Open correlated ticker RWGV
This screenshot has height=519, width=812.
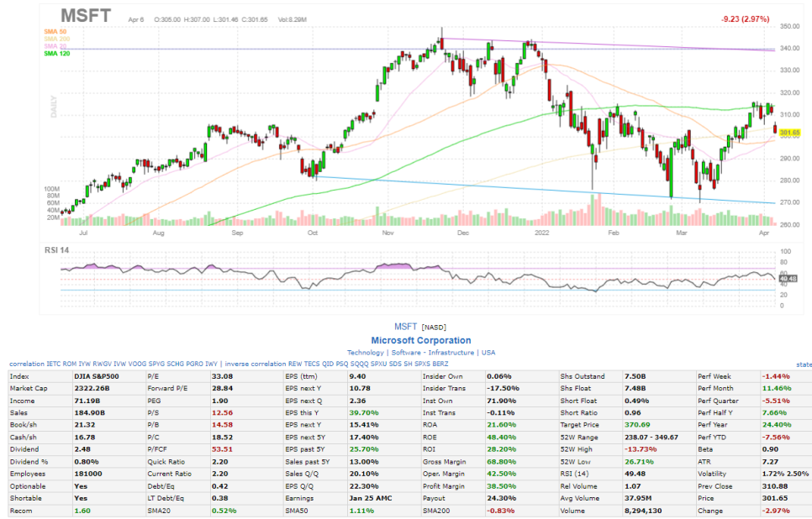pyautogui.click(x=103, y=364)
